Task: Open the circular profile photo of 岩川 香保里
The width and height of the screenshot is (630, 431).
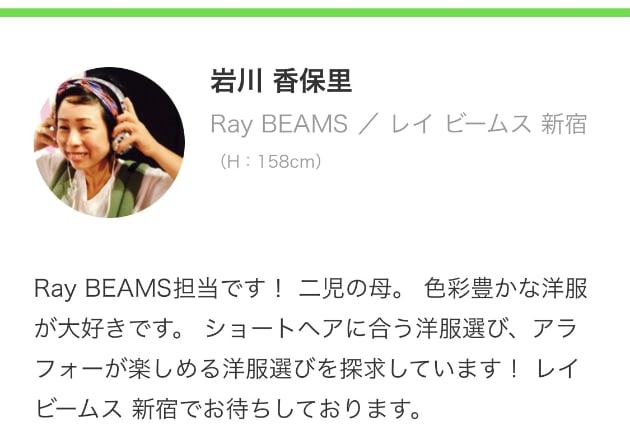Action: pos(109,143)
